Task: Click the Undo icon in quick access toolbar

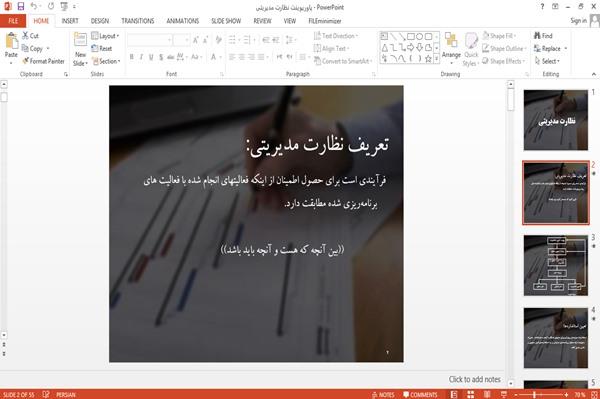Action: click(x=34, y=7)
